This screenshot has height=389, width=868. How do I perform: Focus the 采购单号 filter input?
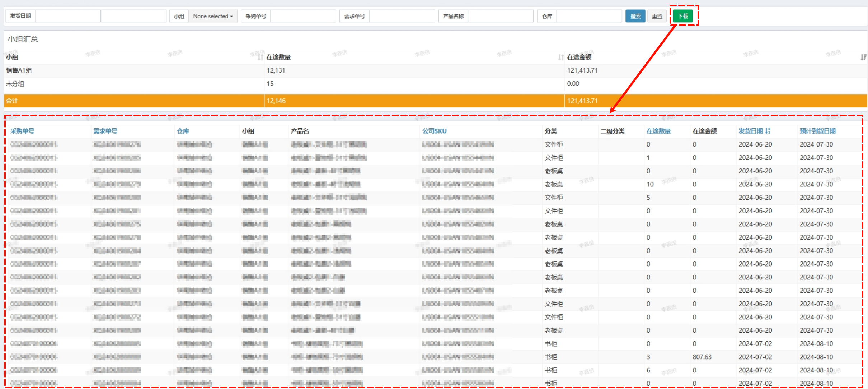(303, 16)
